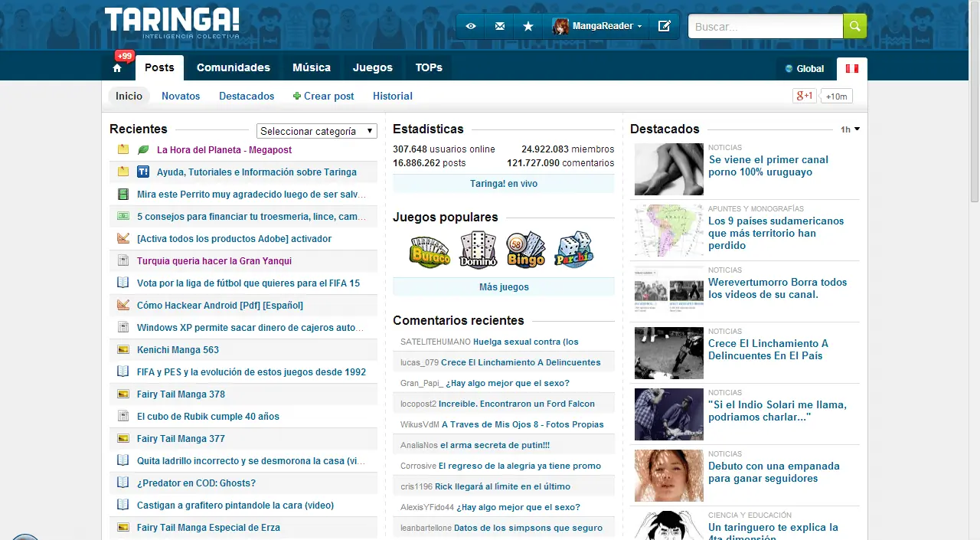Open the South America map thumbnail
Screen dimensions: 980x540
tap(668, 231)
